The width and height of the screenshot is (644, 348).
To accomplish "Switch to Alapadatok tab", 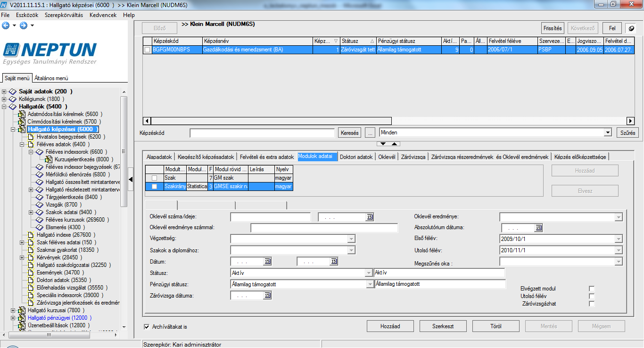I will pos(159,157).
